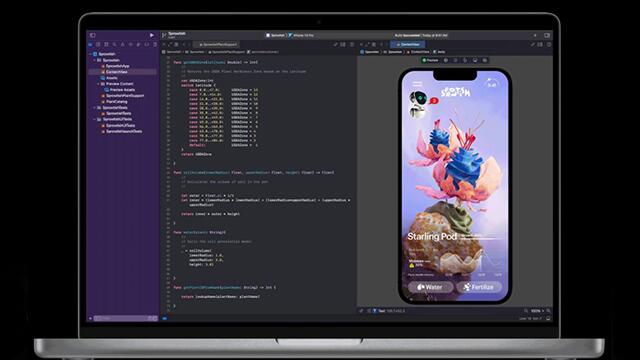Click the library plus icon in toolbar
Image resolution: width=640 pixels, height=360 pixels.
(535, 36)
